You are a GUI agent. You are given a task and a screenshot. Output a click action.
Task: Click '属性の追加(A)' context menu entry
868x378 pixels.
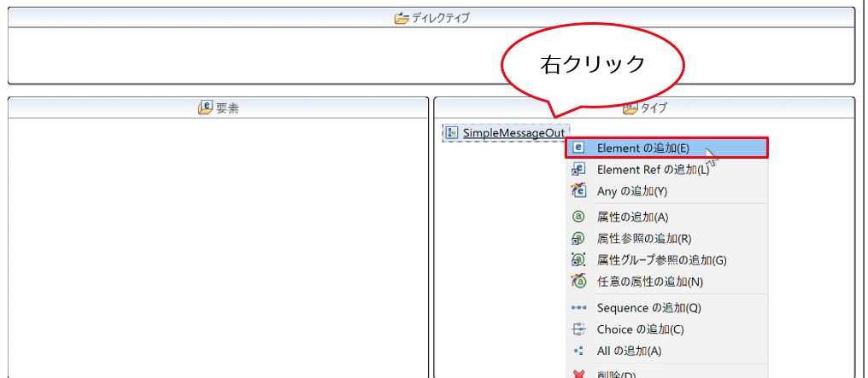tap(666, 217)
